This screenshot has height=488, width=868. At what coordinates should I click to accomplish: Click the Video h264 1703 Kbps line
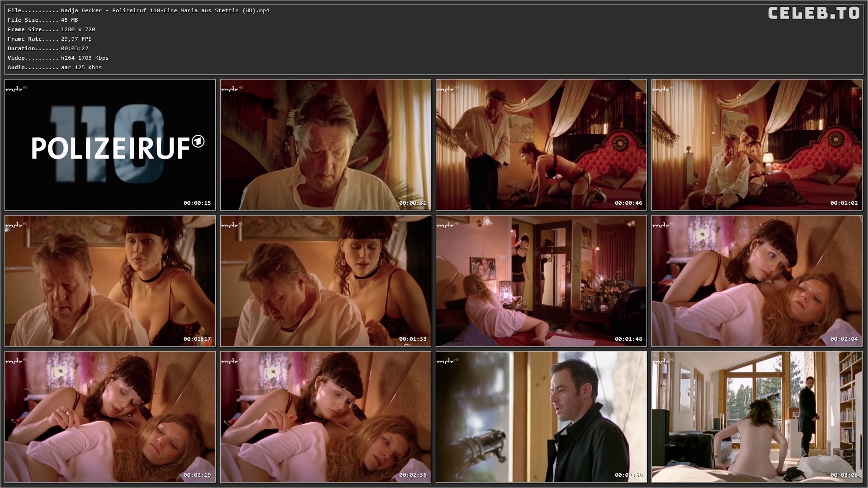tap(58, 58)
